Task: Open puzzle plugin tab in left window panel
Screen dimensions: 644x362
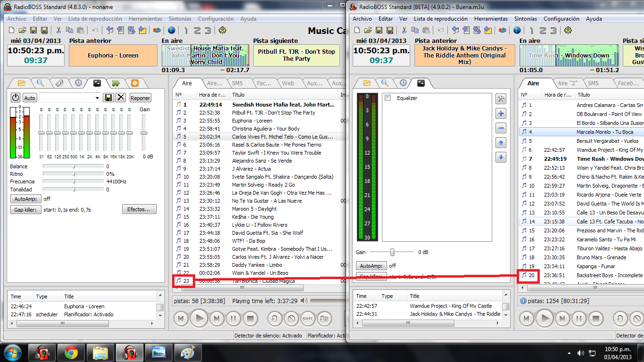Action: (x=116, y=83)
